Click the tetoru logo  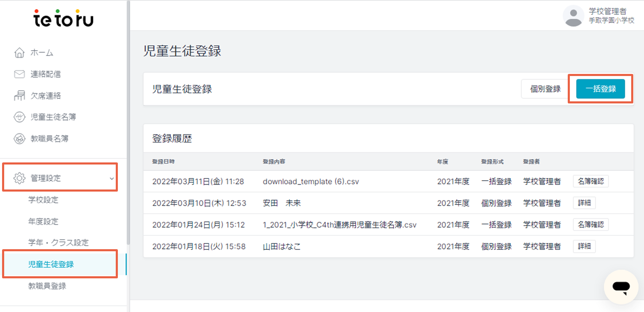(x=63, y=19)
